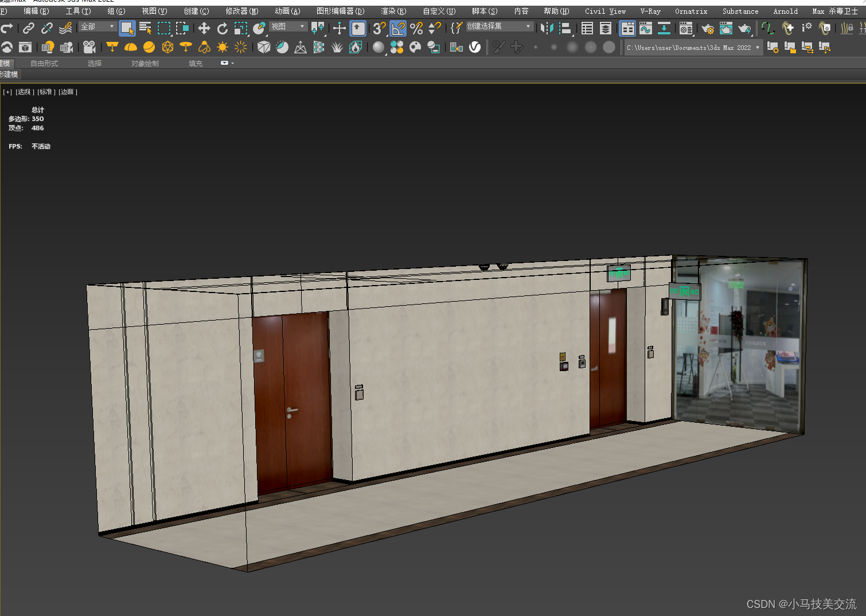866x616 pixels.
Task: Open the Layer Explorer
Action: coord(606,28)
